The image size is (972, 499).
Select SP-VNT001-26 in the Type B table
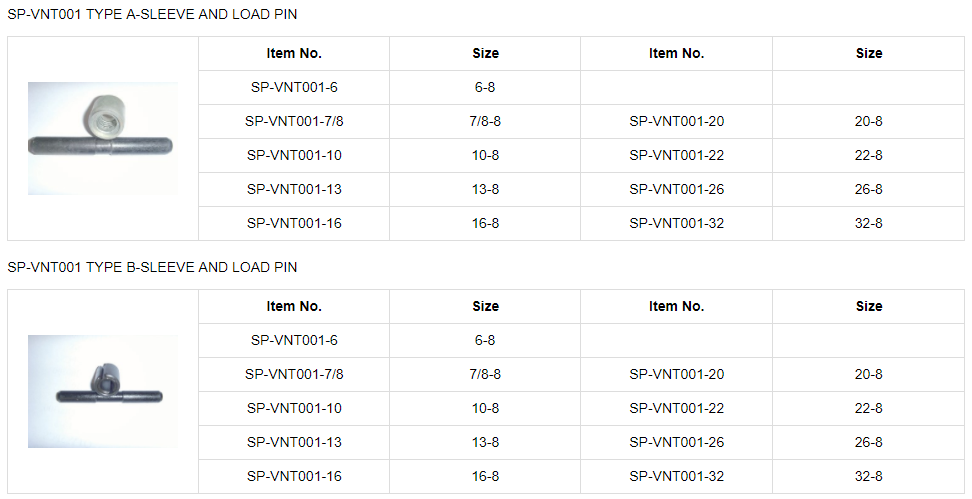(676, 443)
